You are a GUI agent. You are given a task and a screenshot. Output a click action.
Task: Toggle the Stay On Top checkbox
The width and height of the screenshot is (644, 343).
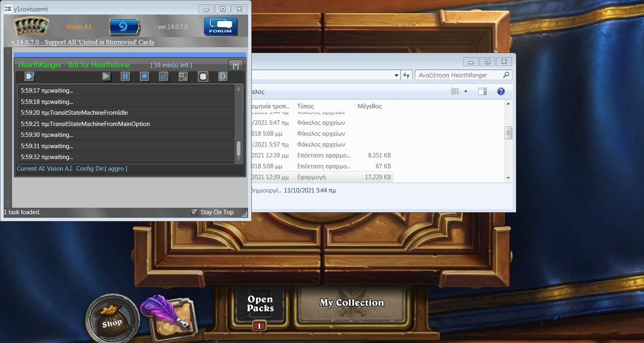tap(194, 212)
